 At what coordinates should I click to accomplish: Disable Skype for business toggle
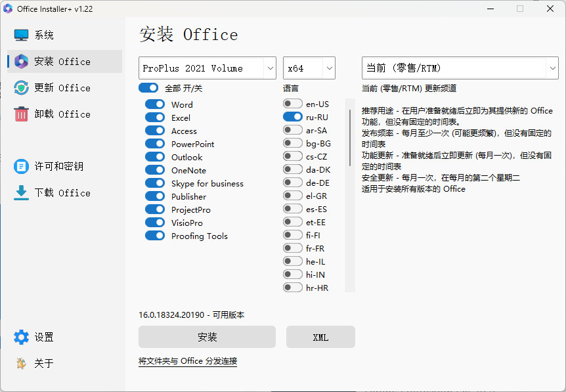click(x=155, y=183)
